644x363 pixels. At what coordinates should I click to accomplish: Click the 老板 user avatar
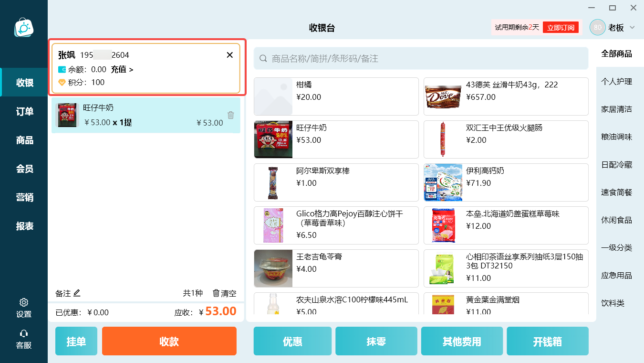point(598,27)
